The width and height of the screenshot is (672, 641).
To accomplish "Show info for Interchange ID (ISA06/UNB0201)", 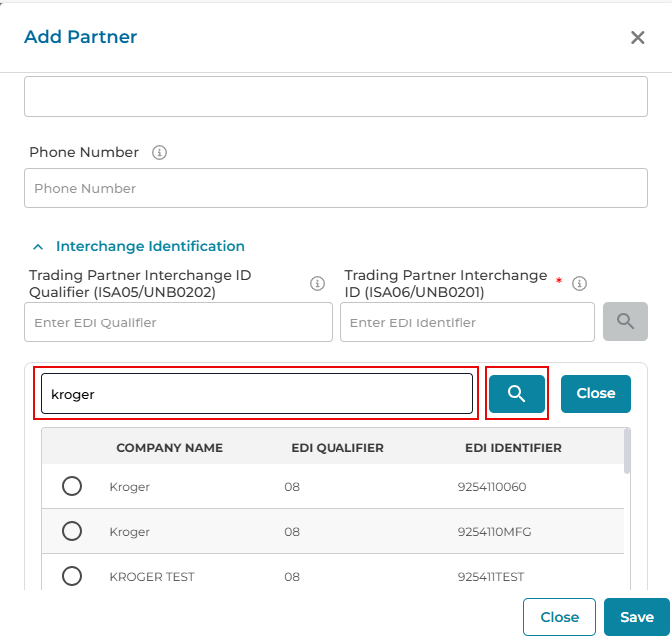I will click(579, 283).
